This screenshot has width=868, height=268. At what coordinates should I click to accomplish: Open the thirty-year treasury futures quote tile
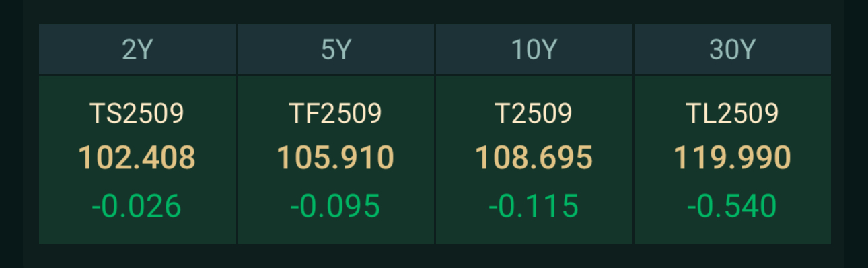[x=733, y=160]
